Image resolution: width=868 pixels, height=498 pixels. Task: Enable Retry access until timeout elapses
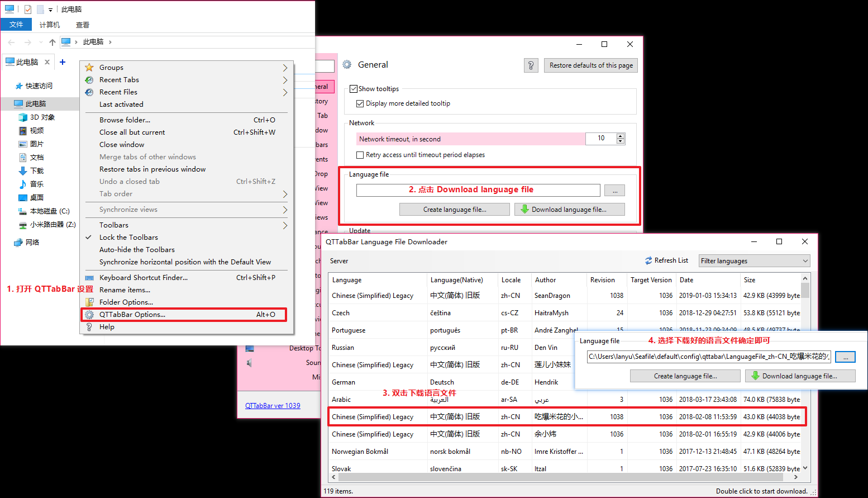pyautogui.click(x=360, y=155)
